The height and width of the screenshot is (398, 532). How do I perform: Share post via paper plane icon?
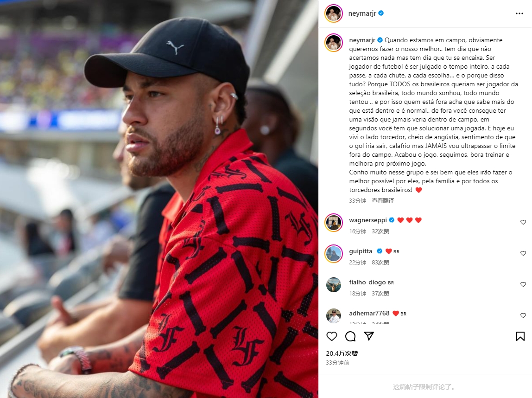point(369,336)
